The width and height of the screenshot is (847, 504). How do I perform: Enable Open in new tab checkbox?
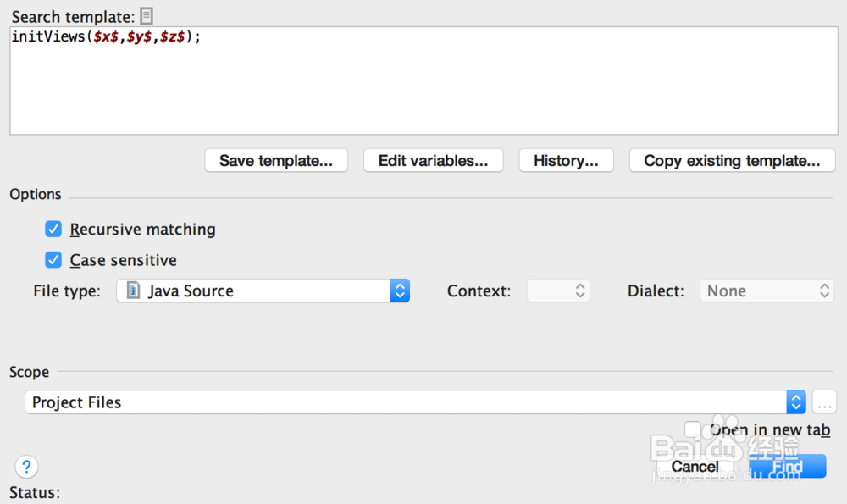(x=693, y=429)
